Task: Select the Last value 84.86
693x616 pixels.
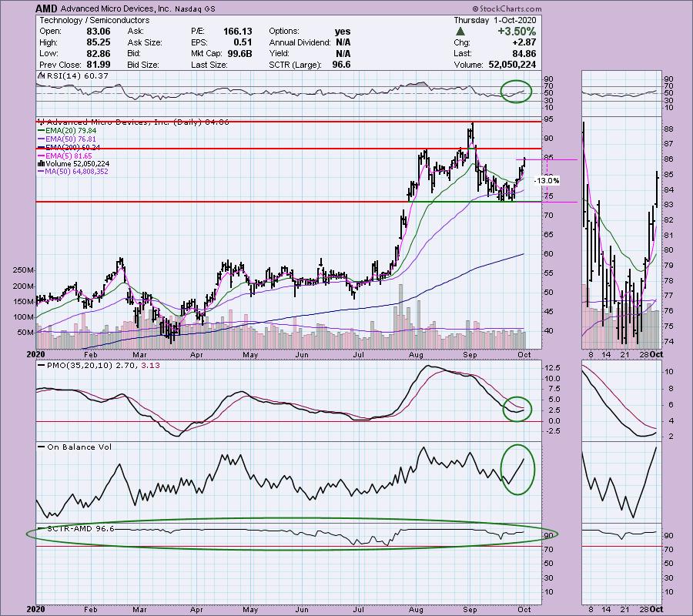Action: click(524, 53)
